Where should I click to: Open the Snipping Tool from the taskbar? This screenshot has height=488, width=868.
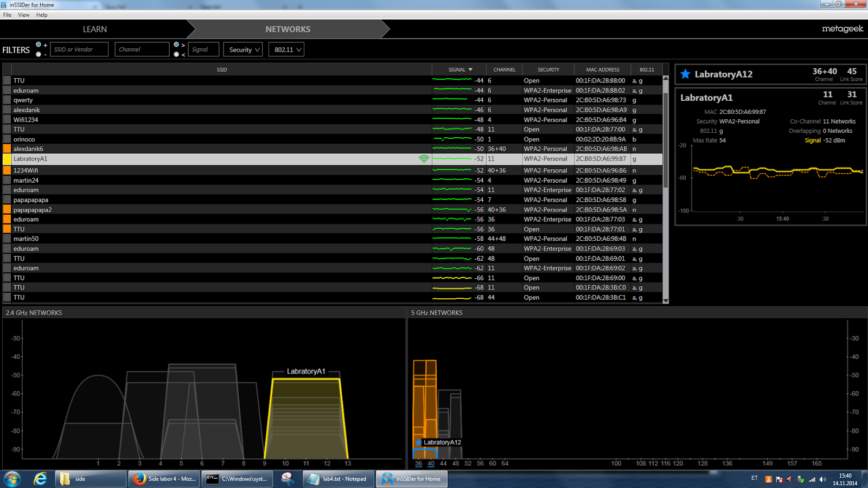pyautogui.click(x=288, y=479)
